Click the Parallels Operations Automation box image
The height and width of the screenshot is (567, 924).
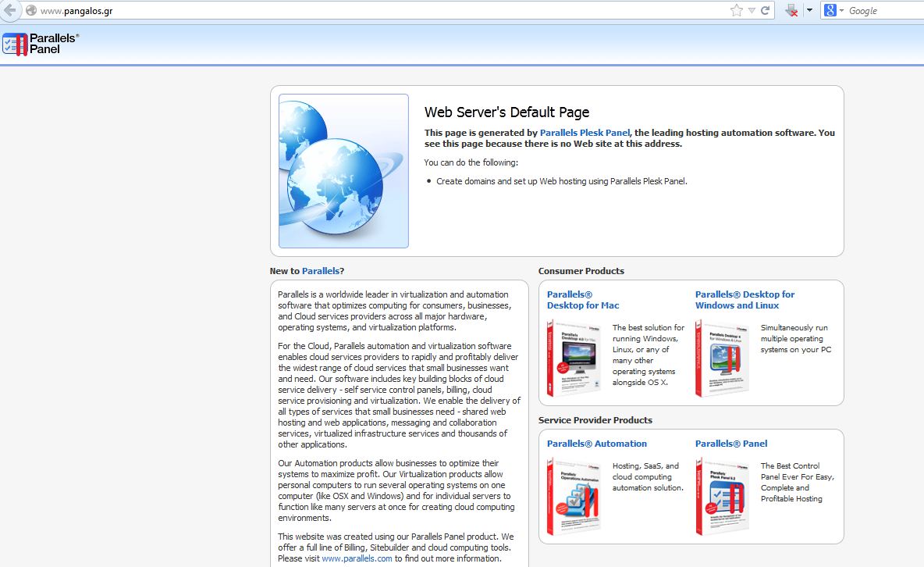click(574, 496)
